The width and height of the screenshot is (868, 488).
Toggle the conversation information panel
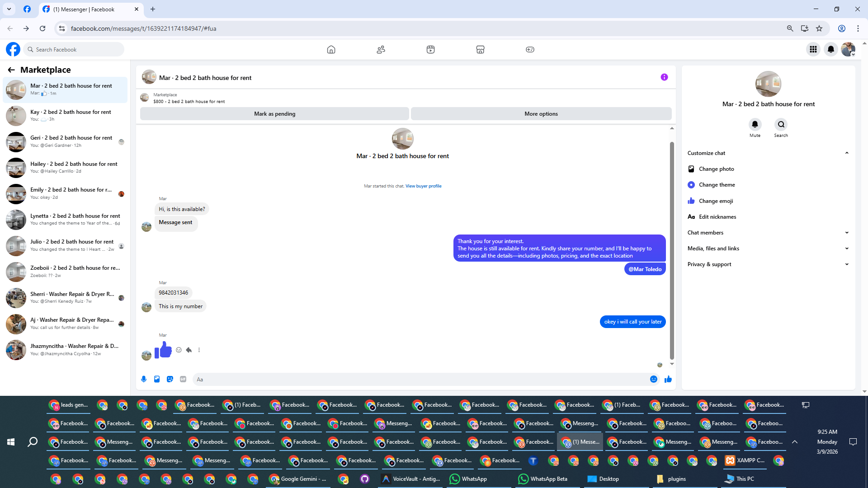664,77
